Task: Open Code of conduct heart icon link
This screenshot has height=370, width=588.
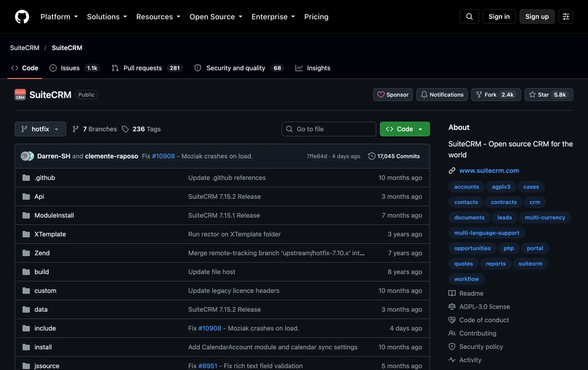Action: pyautogui.click(x=452, y=320)
